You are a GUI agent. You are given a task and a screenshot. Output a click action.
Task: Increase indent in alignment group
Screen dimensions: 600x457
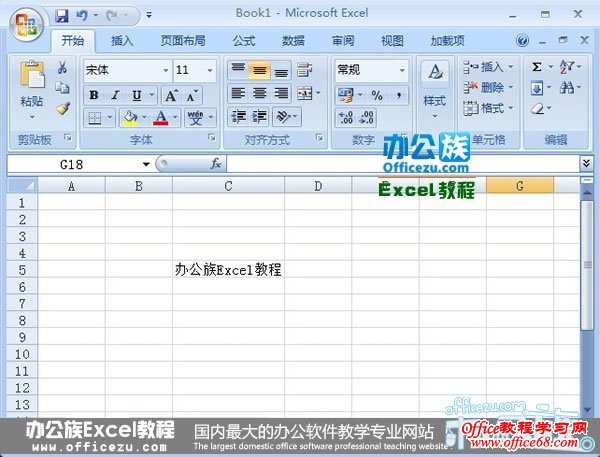(x=259, y=117)
